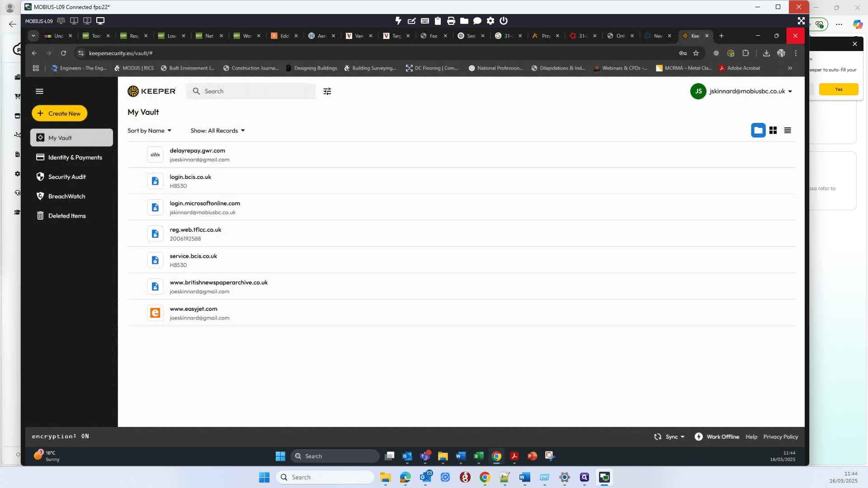Open a new Chrome tab
Screen dimensions: 868x488
tap(722, 36)
